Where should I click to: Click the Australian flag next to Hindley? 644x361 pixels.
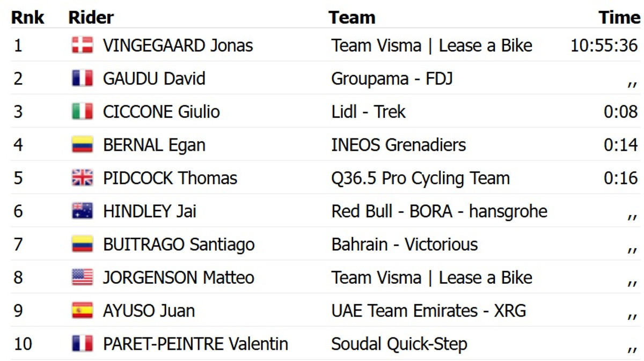coord(82,211)
